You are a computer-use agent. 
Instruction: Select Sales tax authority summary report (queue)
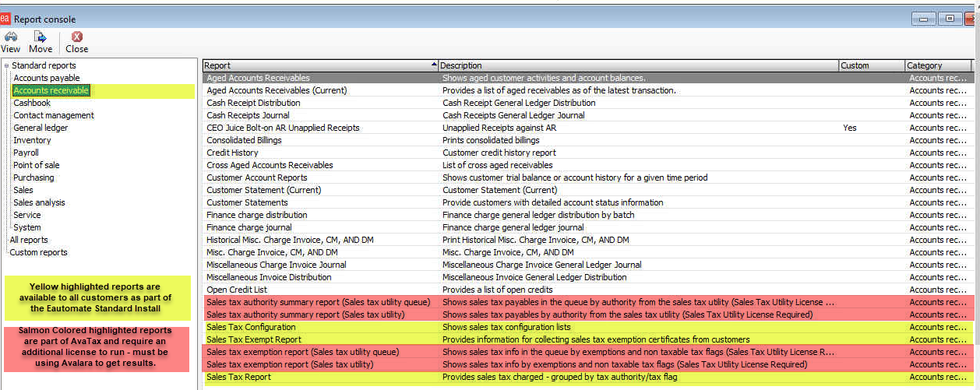click(588, 302)
